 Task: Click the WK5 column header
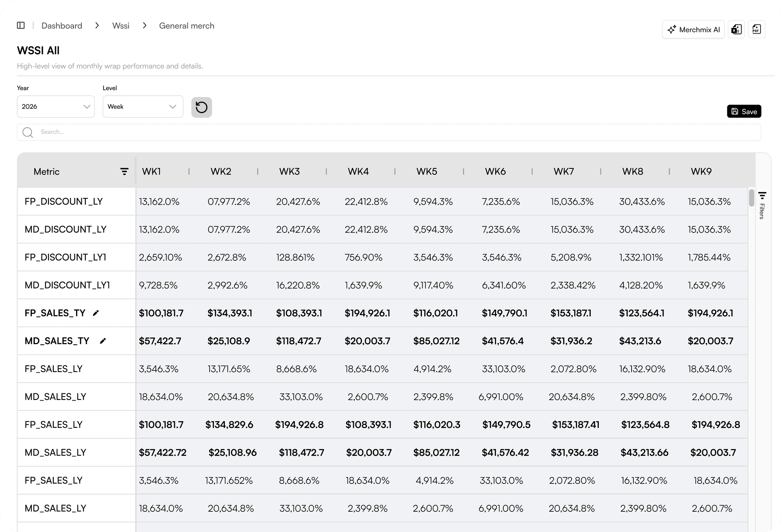coord(427,171)
